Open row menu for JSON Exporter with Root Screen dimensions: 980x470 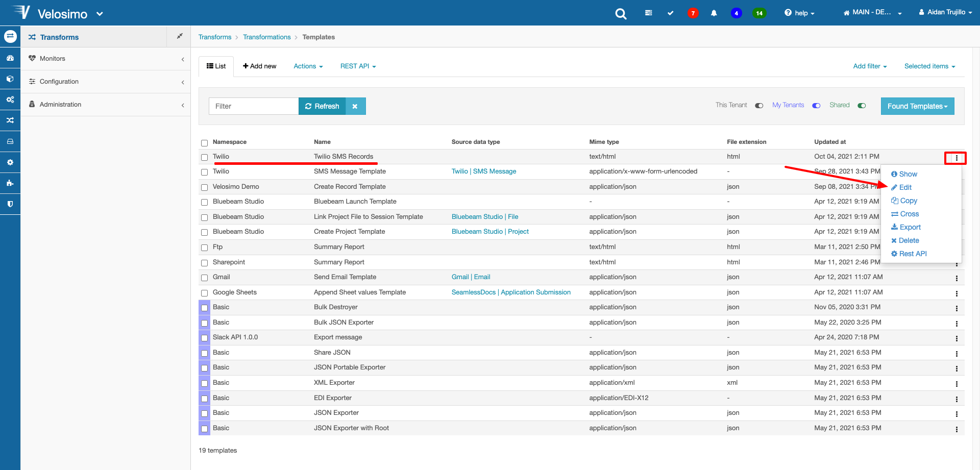pos(957,429)
